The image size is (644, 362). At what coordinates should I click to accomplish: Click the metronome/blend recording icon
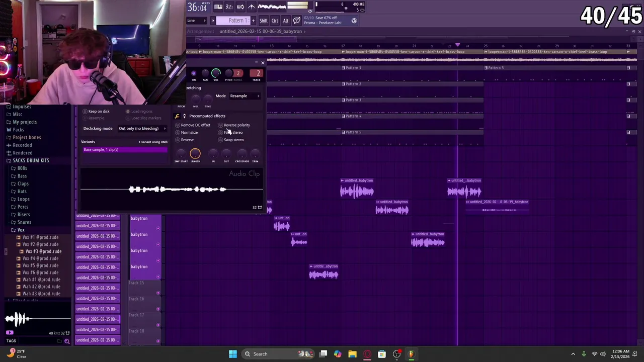252,7
